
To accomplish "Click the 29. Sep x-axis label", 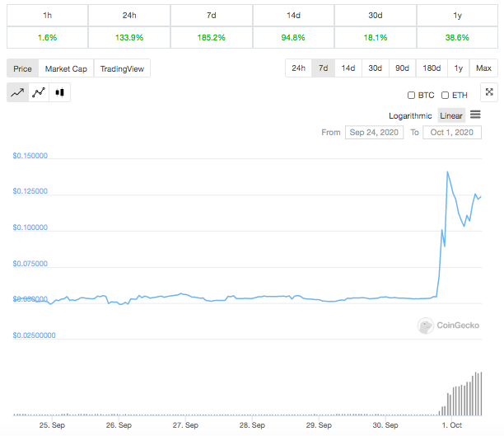I will [319, 425].
